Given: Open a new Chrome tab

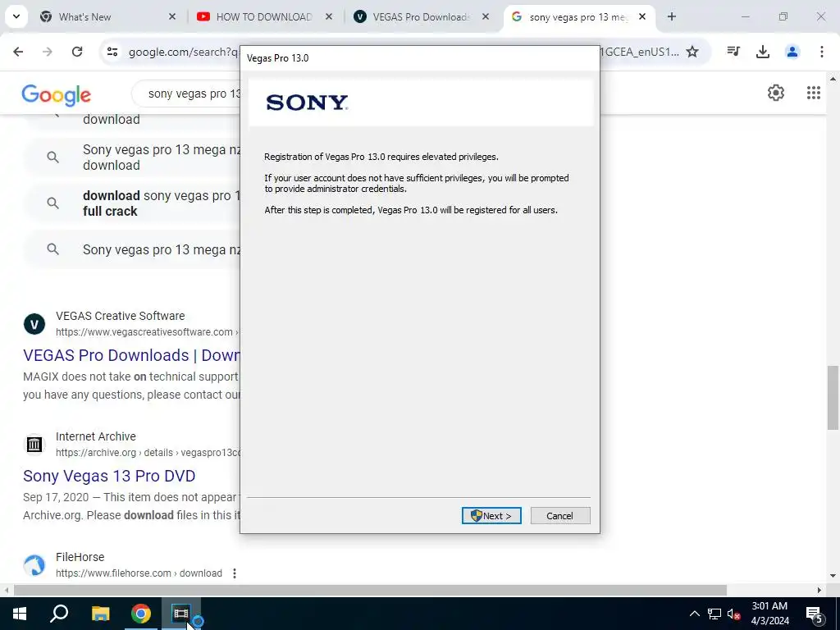Looking at the screenshot, I should [672, 16].
